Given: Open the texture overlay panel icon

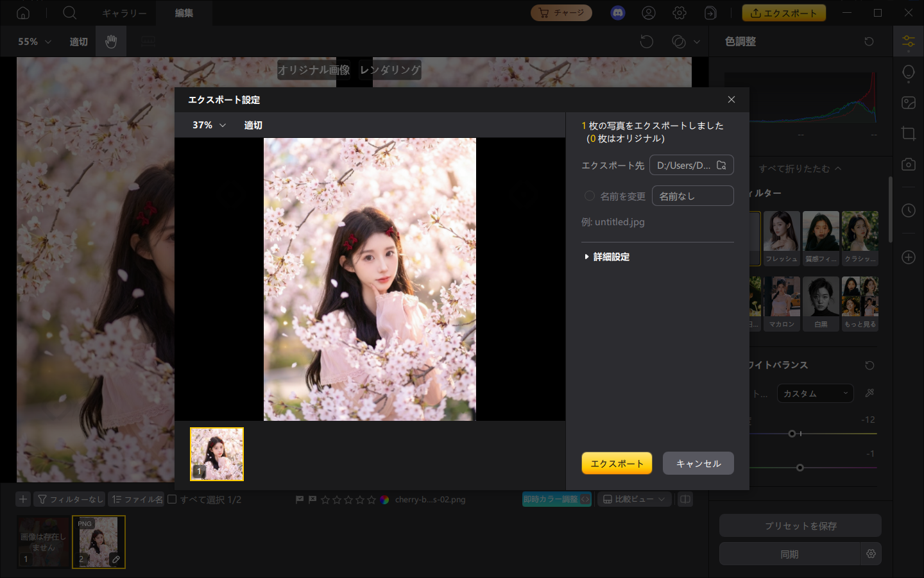Looking at the screenshot, I should 908,102.
